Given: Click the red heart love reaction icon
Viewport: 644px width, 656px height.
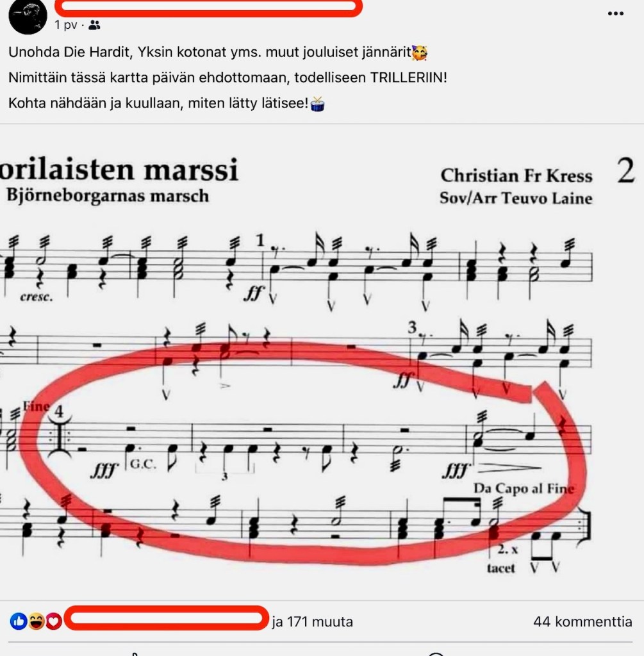Looking at the screenshot, I should pos(54,621).
